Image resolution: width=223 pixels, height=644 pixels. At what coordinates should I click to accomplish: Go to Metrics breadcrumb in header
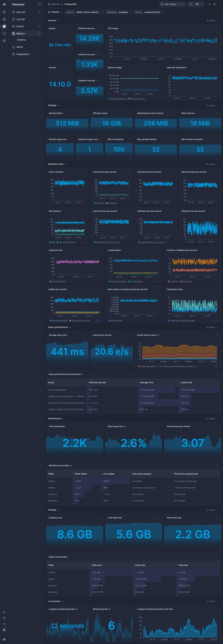point(56,4)
